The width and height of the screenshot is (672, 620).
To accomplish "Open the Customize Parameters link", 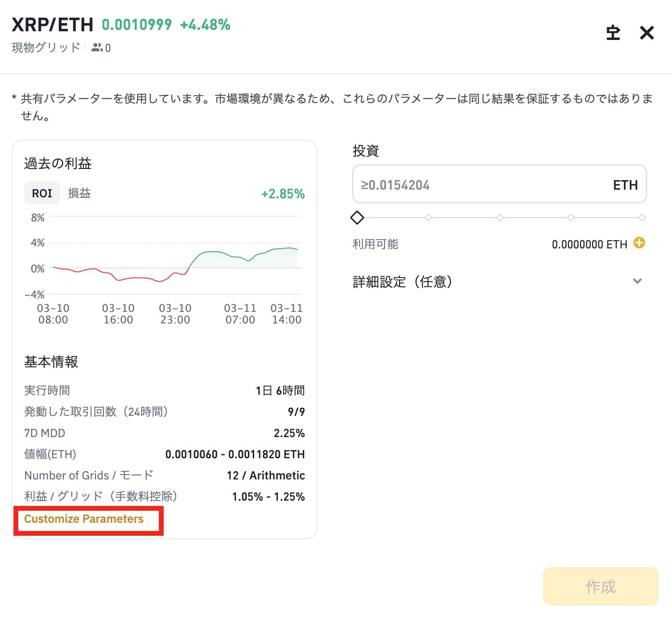I will [84, 519].
